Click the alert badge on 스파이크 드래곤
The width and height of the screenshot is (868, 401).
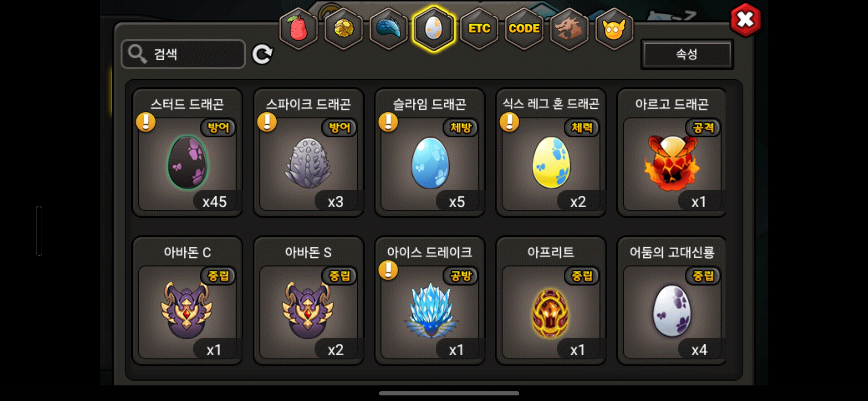coord(267,122)
